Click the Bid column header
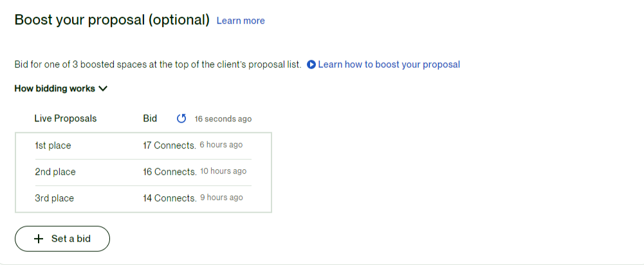The image size is (644, 265). [150, 118]
